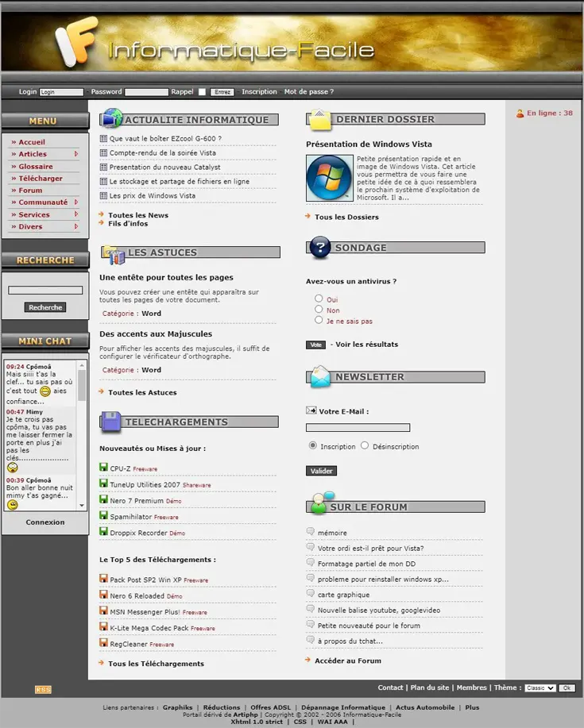Click the question mark Sondage icon

pyautogui.click(x=319, y=247)
